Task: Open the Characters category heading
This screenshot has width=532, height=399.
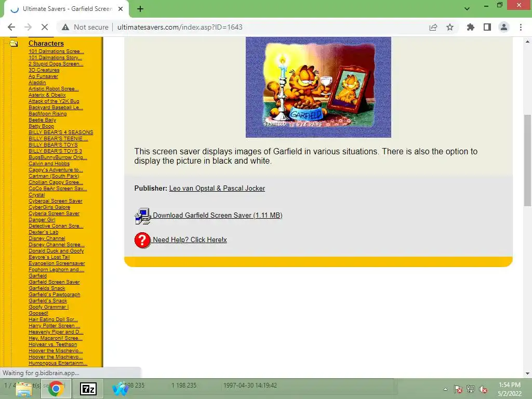Action: click(x=46, y=43)
